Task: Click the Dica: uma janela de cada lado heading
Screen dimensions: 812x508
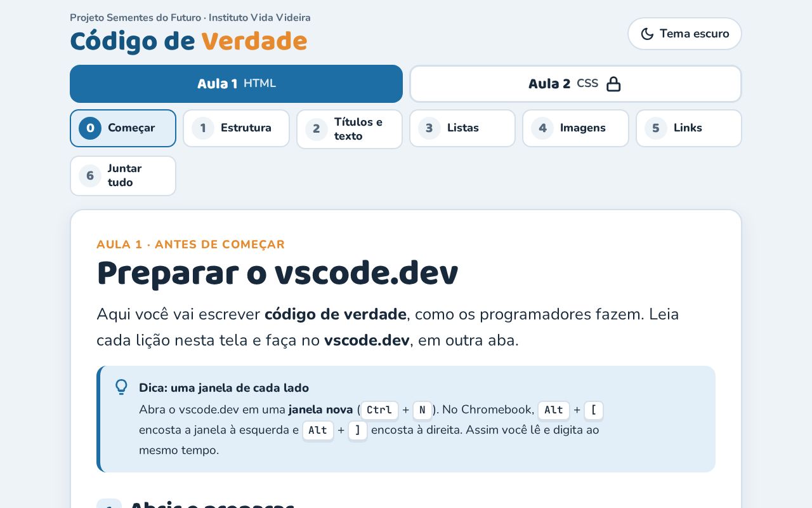Action: click(x=224, y=388)
